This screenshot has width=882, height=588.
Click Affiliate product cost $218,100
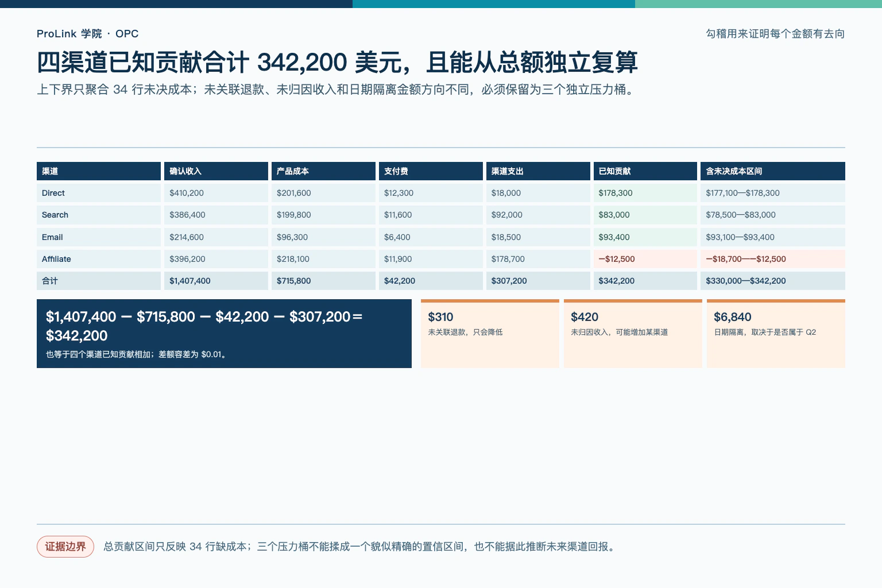point(323,259)
